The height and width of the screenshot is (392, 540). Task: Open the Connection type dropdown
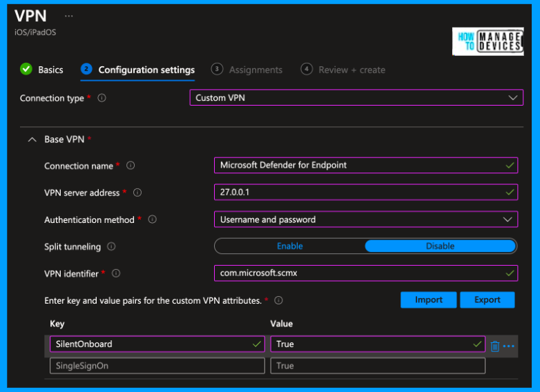pyautogui.click(x=356, y=98)
